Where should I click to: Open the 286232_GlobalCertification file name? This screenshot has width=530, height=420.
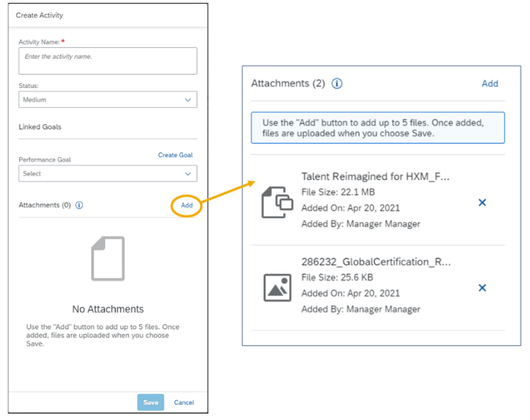[x=376, y=262]
